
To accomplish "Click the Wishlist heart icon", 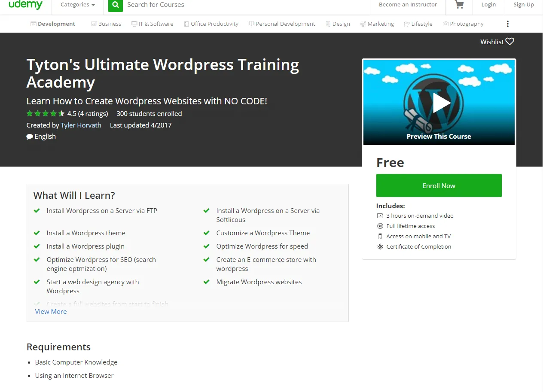I will [x=510, y=42].
